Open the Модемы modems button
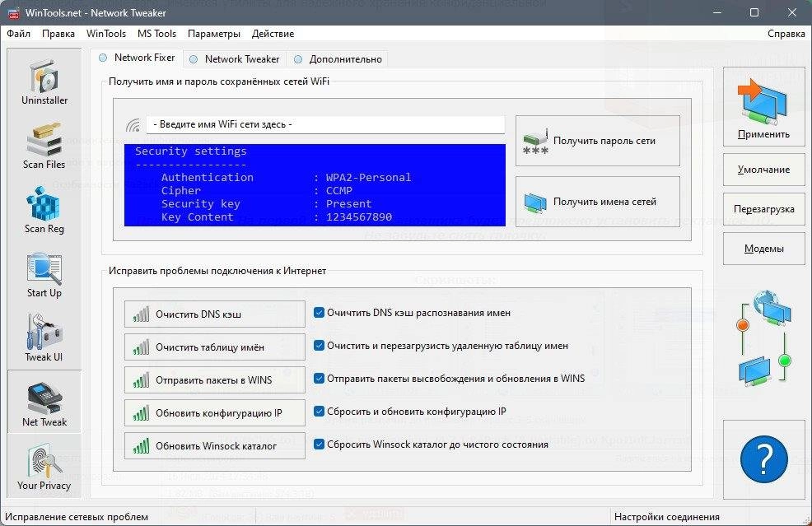This screenshot has width=812, height=526. [x=764, y=249]
